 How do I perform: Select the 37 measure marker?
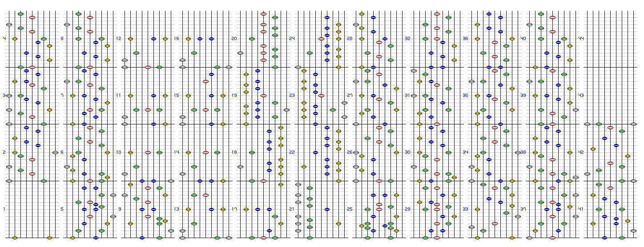[523, 209]
